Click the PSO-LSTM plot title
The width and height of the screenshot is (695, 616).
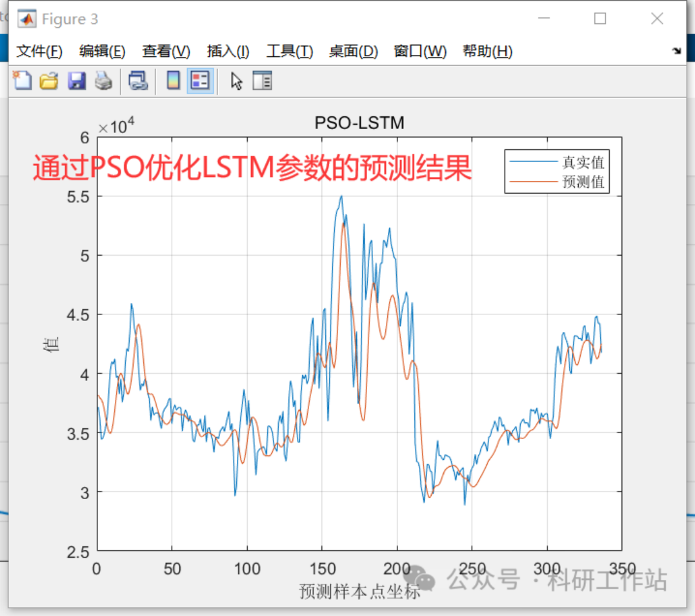pyautogui.click(x=359, y=123)
